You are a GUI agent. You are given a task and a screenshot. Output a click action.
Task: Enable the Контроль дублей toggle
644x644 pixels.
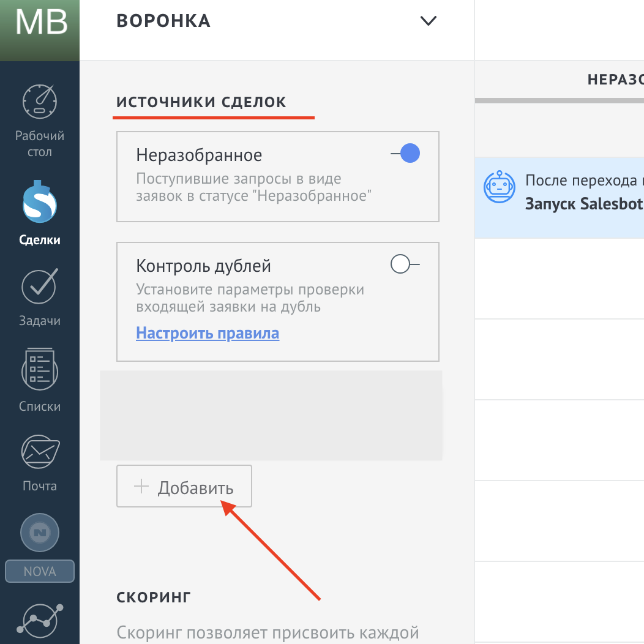pos(405,264)
